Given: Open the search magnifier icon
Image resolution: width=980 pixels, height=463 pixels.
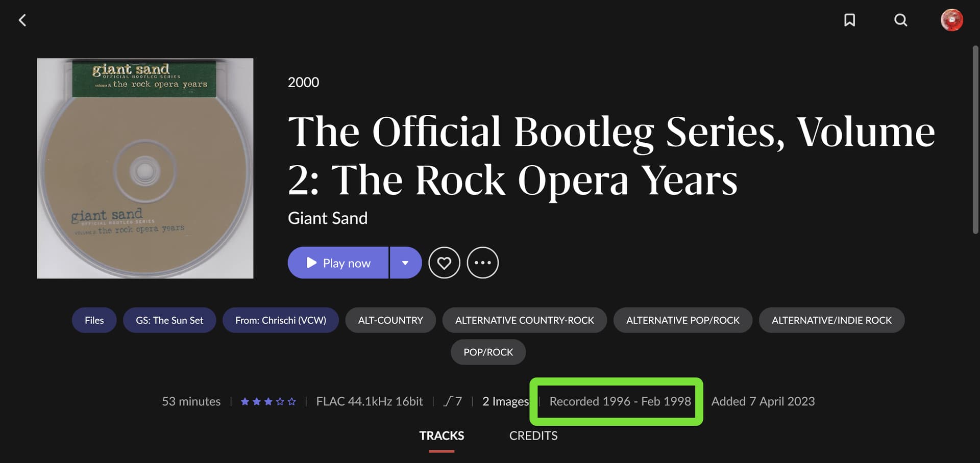Looking at the screenshot, I should tap(901, 20).
